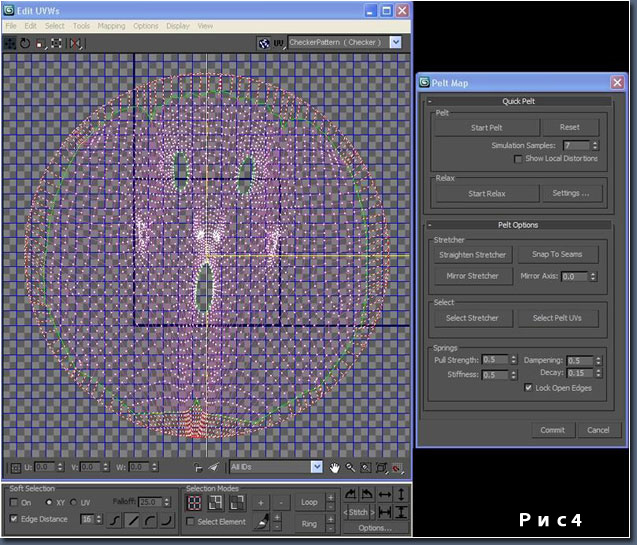Enable Show Local Distortions checkbox
The width and height of the screenshot is (637, 545).
(x=518, y=158)
